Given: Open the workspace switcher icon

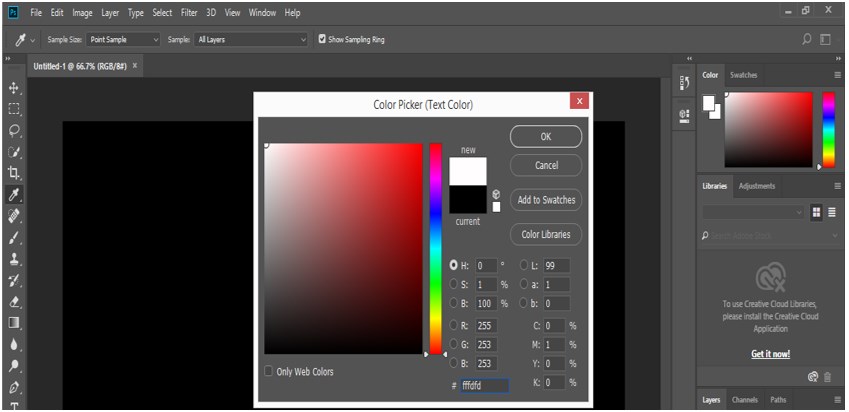Looking at the screenshot, I should pyautogui.click(x=826, y=40).
